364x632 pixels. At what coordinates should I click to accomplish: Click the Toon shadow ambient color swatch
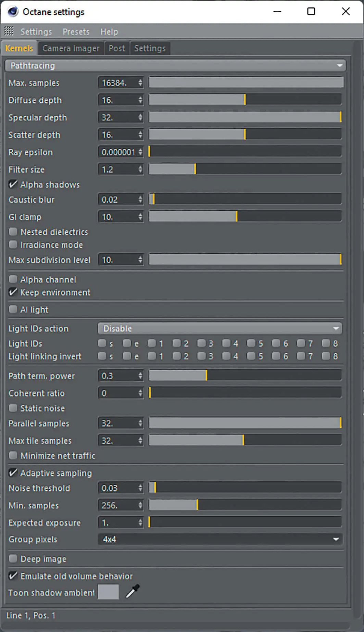(x=108, y=592)
